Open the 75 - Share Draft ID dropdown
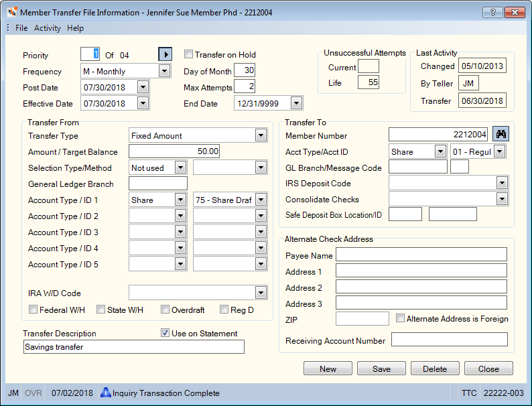The width and height of the screenshot is (532, 406). [261, 200]
